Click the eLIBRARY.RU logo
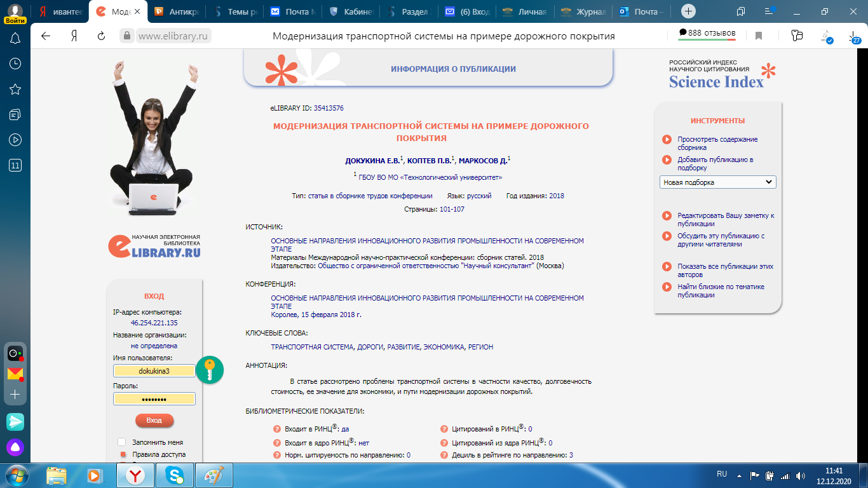 tap(154, 246)
